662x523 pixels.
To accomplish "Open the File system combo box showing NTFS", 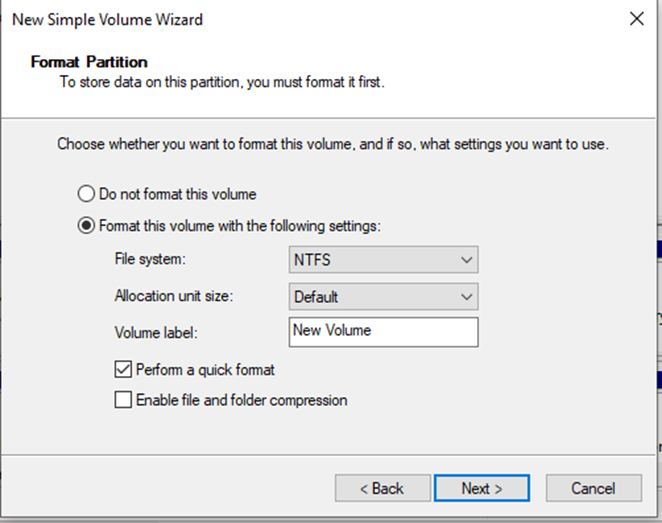I will click(x=382, y=260).
